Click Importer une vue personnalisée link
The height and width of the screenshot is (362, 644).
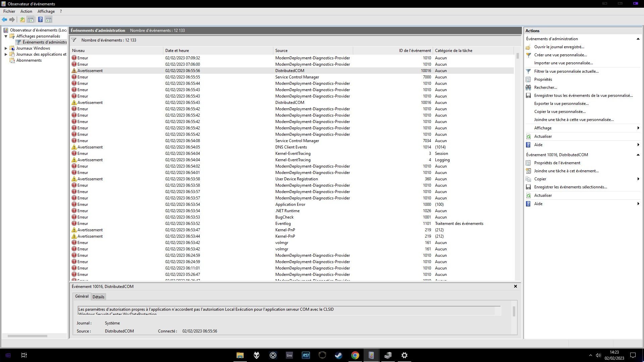click(x=563, y=63)
